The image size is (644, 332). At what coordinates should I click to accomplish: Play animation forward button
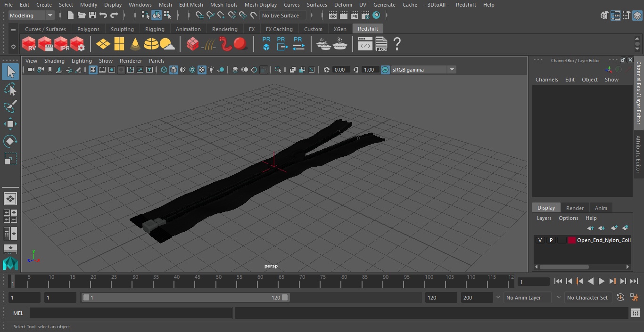(602, 281)
